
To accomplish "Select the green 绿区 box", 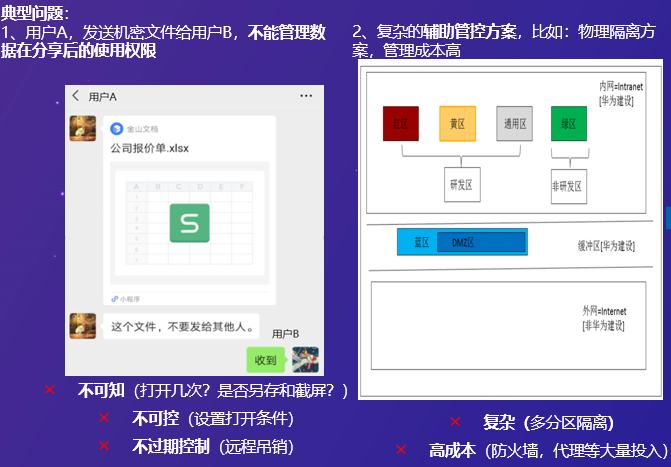I will [569, 124].
